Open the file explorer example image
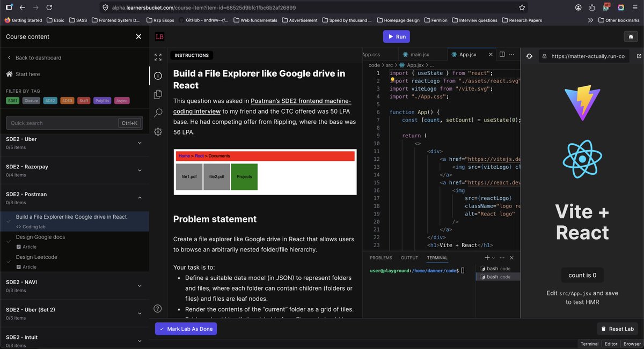The width and height of the screenshot is (644, 349). pos(265,172)
